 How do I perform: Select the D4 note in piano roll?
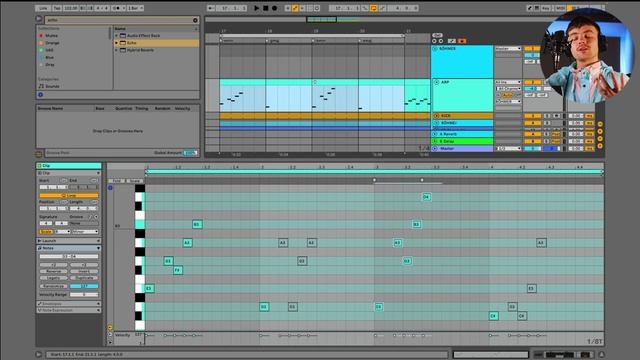click(426, 197)
